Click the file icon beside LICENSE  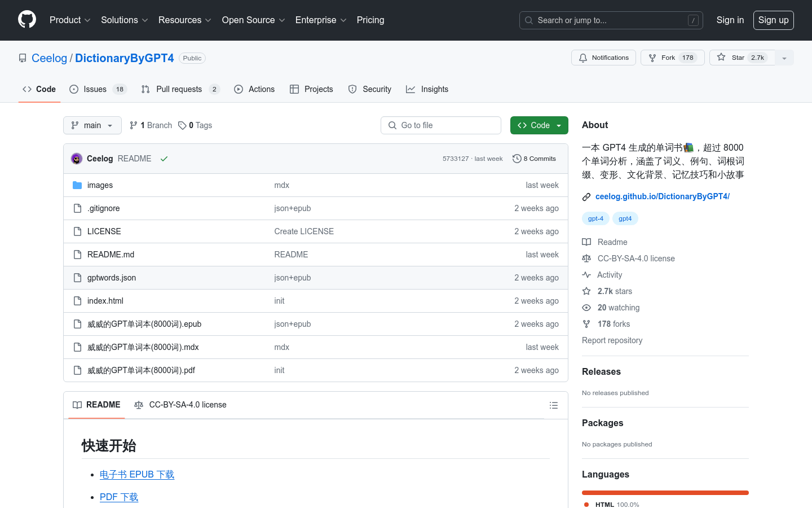[x=77, y=231]
